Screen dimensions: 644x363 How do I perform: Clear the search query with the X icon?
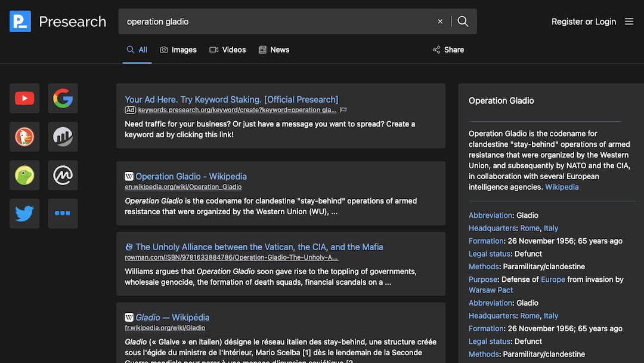(440, 21)
